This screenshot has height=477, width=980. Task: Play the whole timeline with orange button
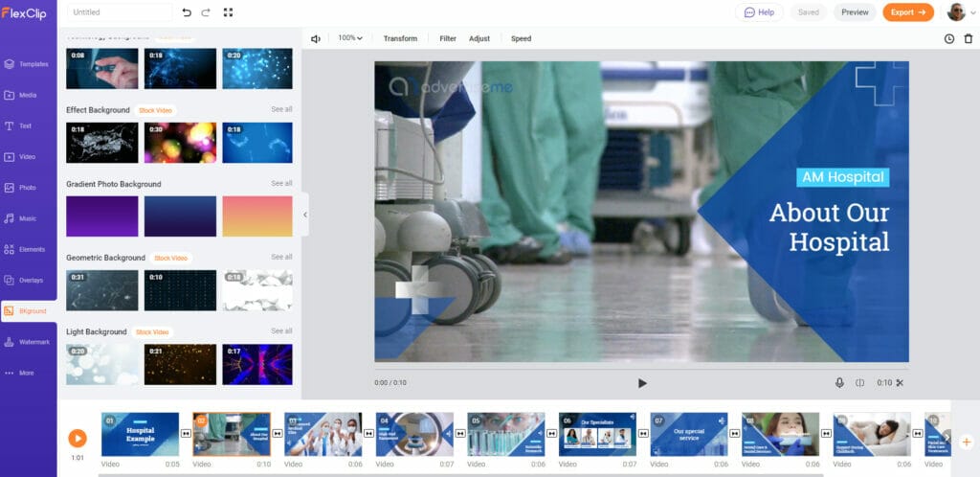78,439
